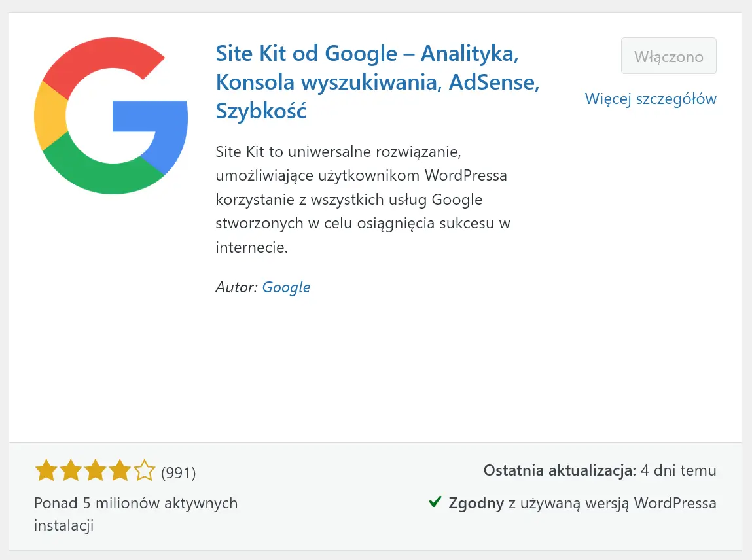The image size is (752, 560).
Task: Select the first gold rating star
Action: (x=44, y=470)
